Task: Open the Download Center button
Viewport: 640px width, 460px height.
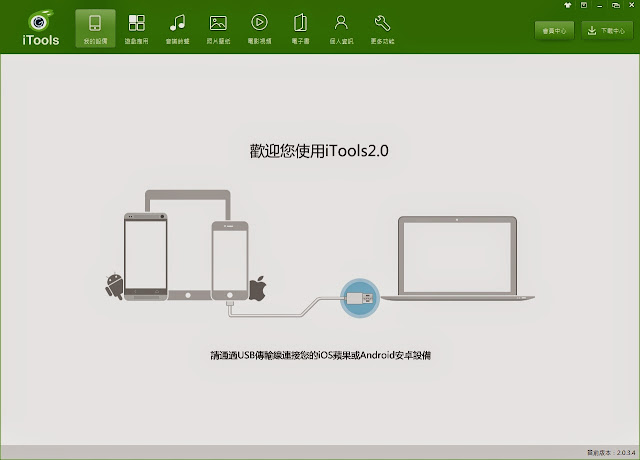Action: click(x=607, y=31)
